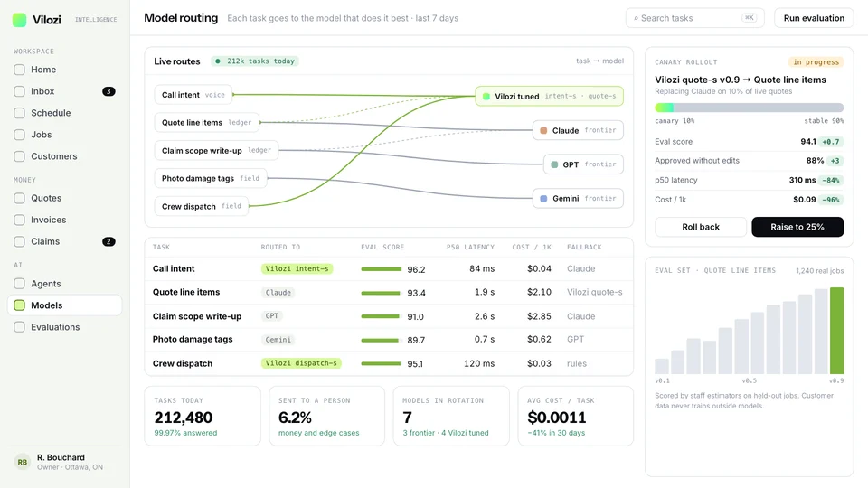Click the Schedule sidebar icon
This screenshot has height=488, width=868.
tap(19, 113)
